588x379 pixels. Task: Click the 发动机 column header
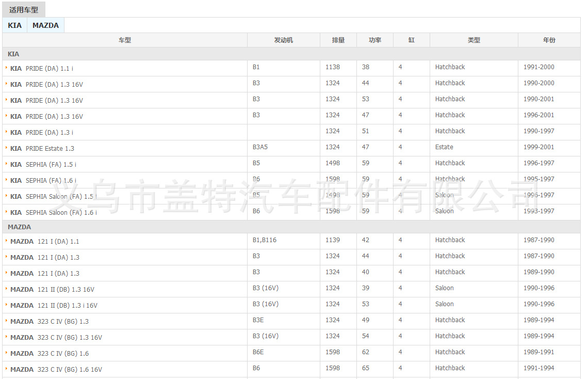284,40
